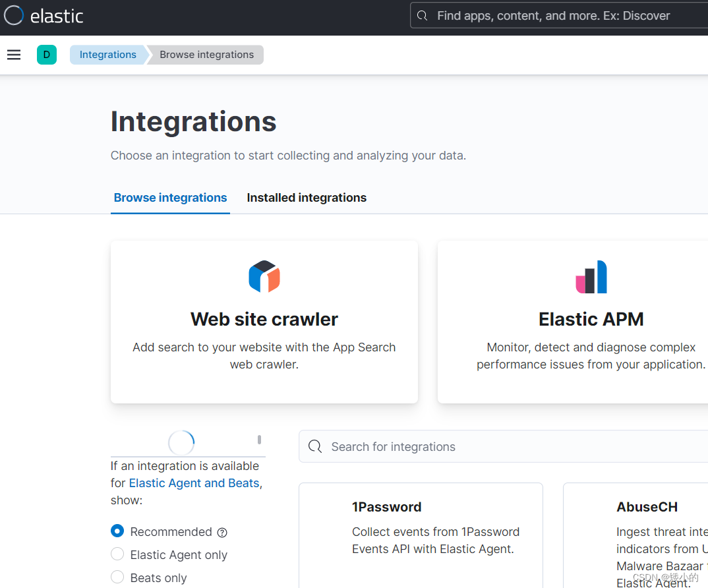Click the Integrations page heading
This screenshot has width=708, height=588.
pos(193,121)
